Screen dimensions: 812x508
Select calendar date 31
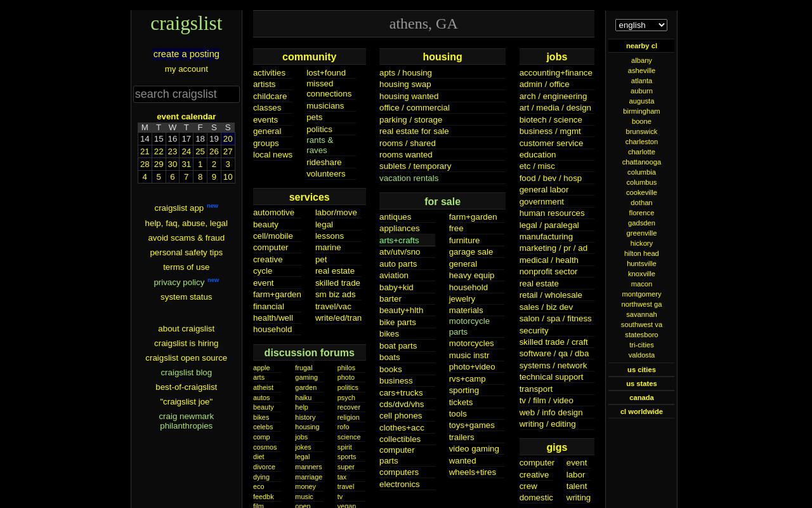[x=186, y=164]
